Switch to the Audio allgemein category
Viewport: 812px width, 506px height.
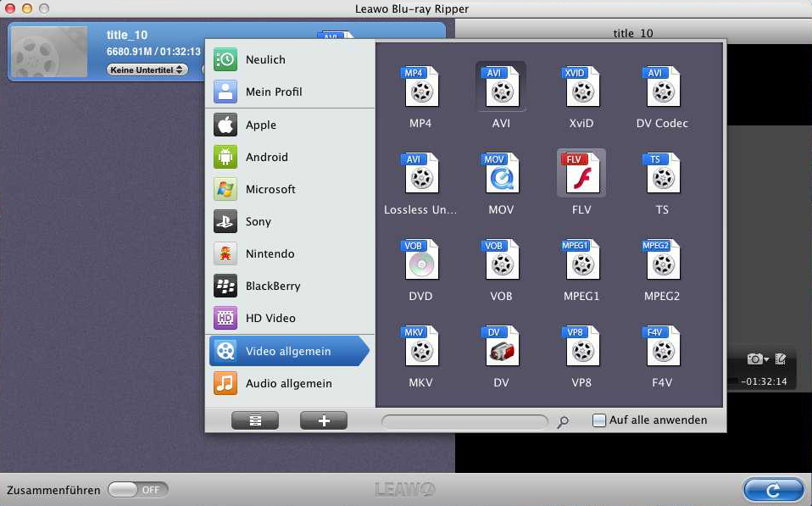coord(290,383)
